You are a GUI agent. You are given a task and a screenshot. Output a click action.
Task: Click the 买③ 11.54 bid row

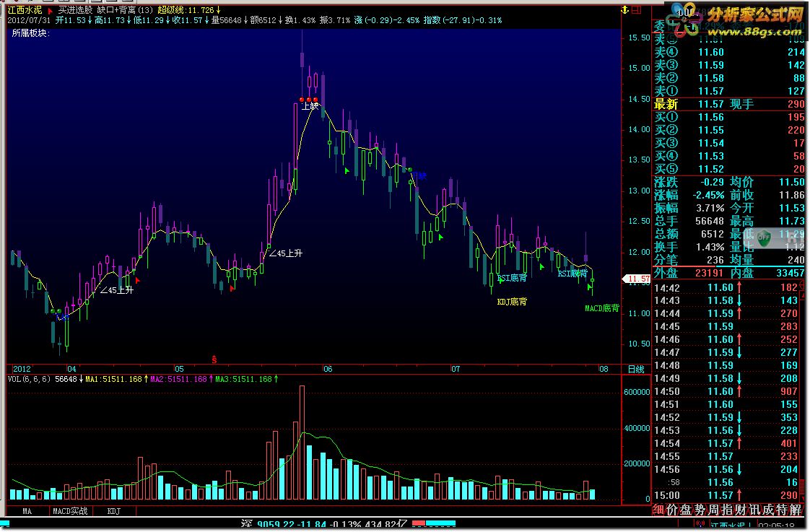tap(729, 143)
